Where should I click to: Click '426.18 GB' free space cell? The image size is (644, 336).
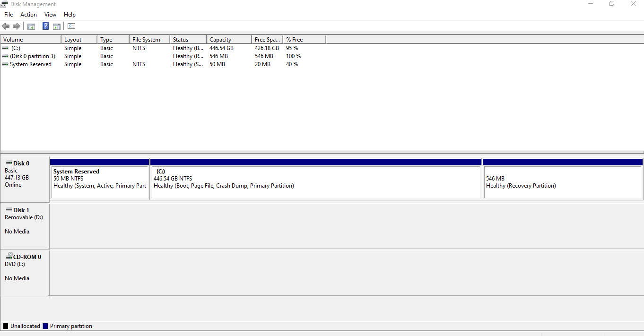point(267,48)
